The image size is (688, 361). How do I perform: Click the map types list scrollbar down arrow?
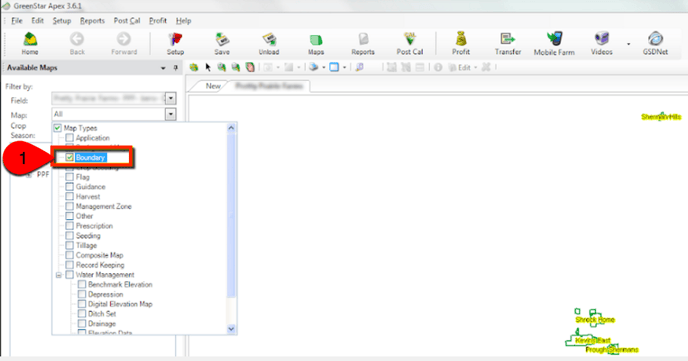click(x=232, y=329)
